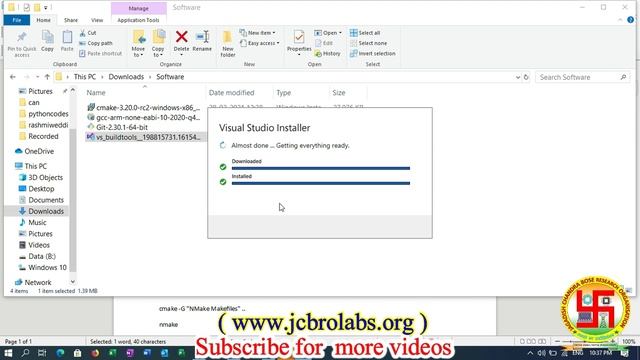
Task: Open the File tab
Action: (x=17, y=20)
